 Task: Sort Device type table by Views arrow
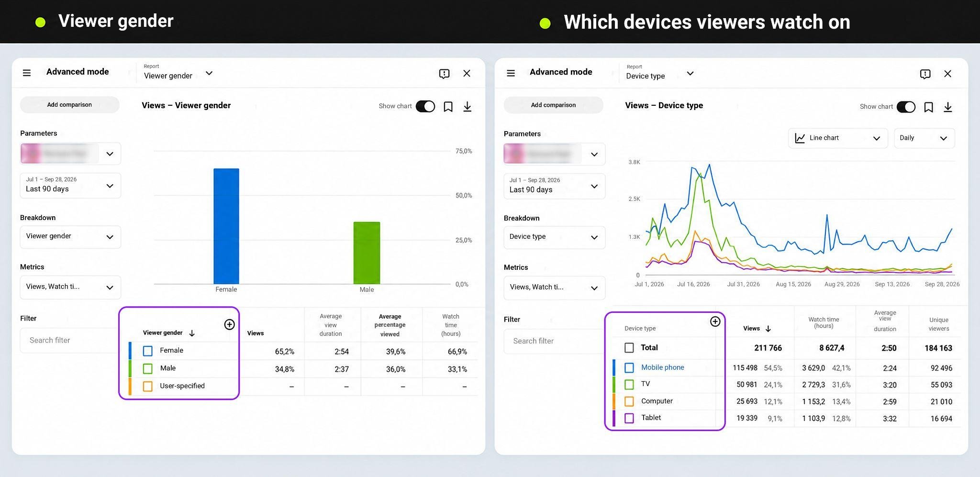click(768, 329)
